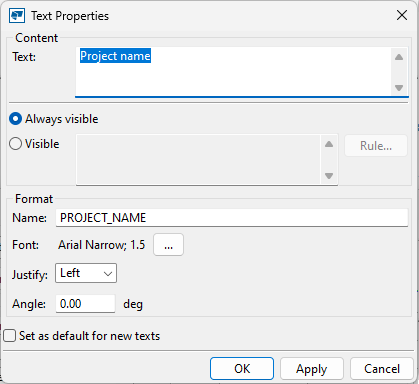419x384 pixels.
Task: Click into the Text content field
Action: [233, 71]
